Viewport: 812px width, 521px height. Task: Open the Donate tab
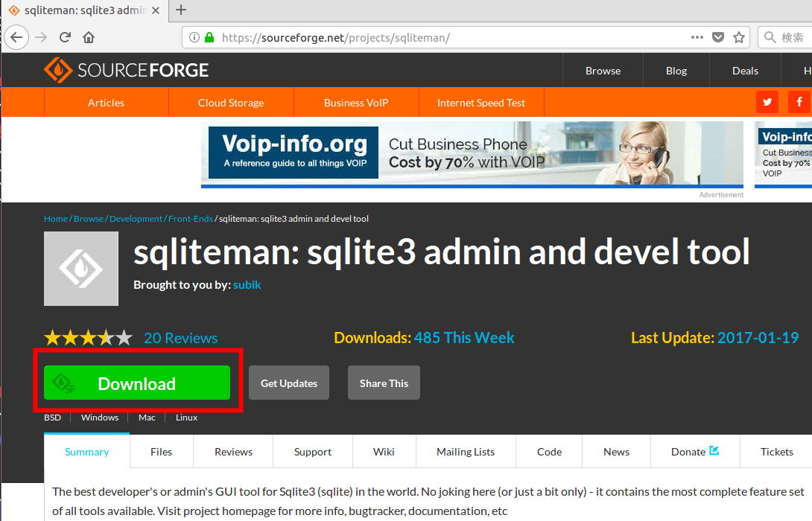[x=695, y=452]
